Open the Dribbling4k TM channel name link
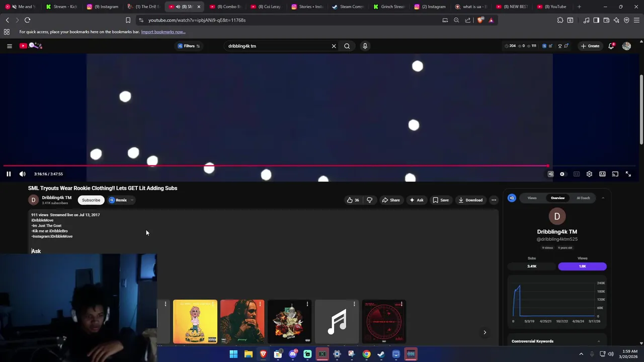Screen dimensions: 644x362 pos(56,198)
